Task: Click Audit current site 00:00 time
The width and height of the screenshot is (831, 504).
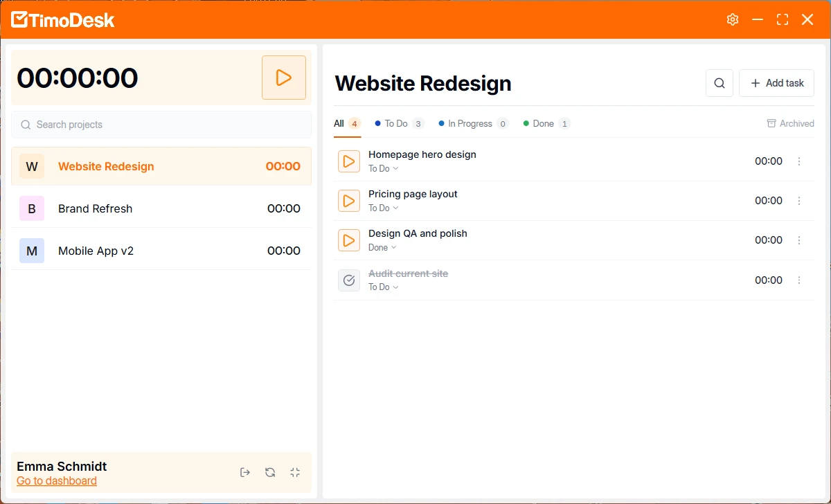Action: [769, 280]
